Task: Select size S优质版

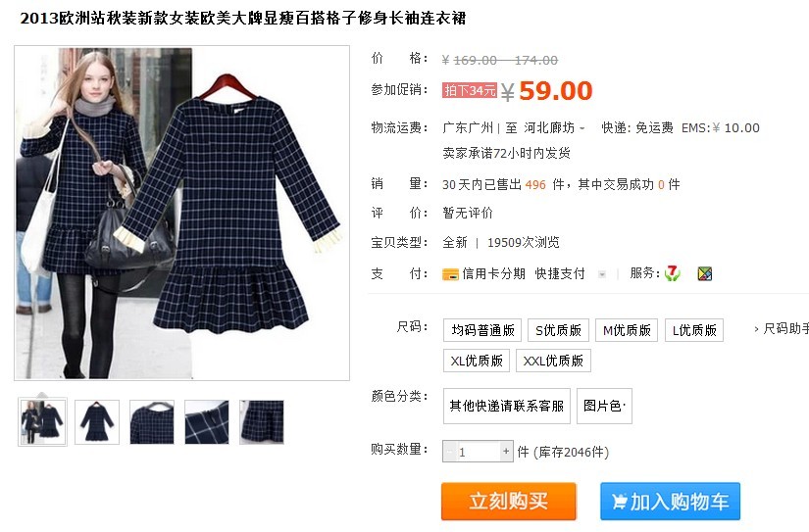Action: 558,330
